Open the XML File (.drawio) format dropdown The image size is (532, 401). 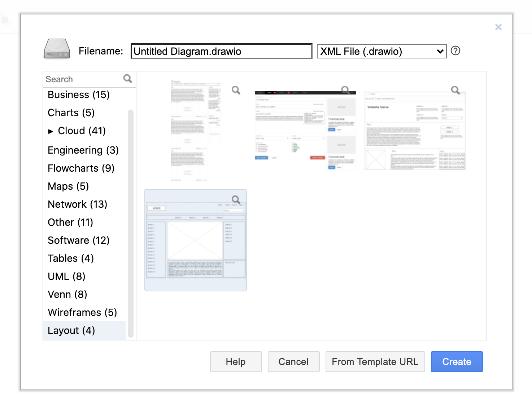381,51
